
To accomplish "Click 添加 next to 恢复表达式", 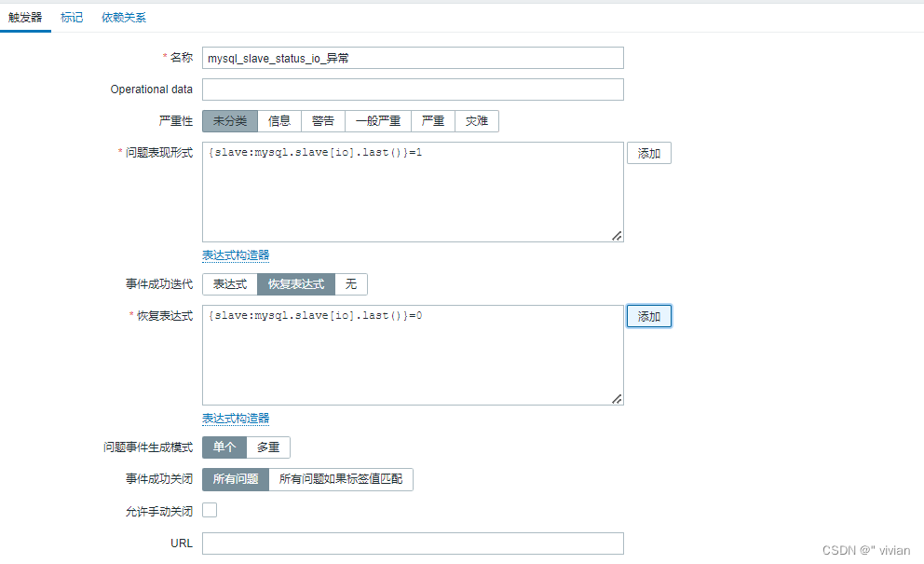I will point(649,316).
